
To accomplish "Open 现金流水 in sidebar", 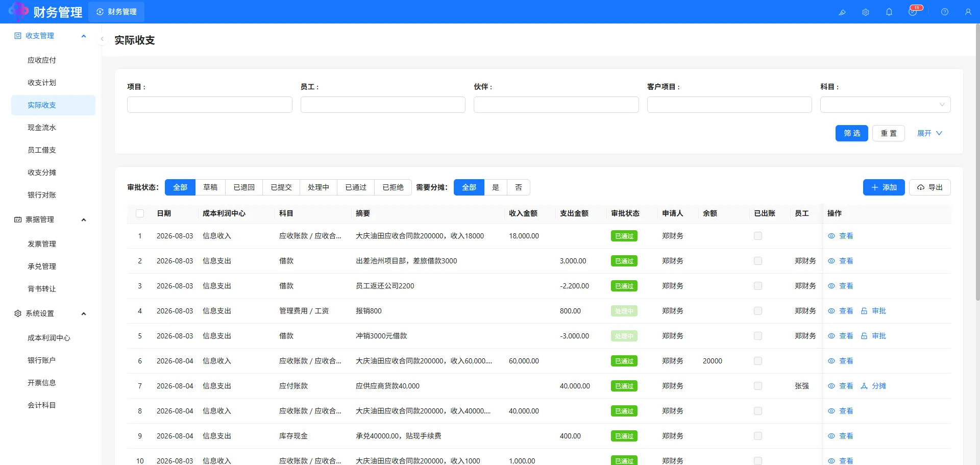I will pos(53,128).
